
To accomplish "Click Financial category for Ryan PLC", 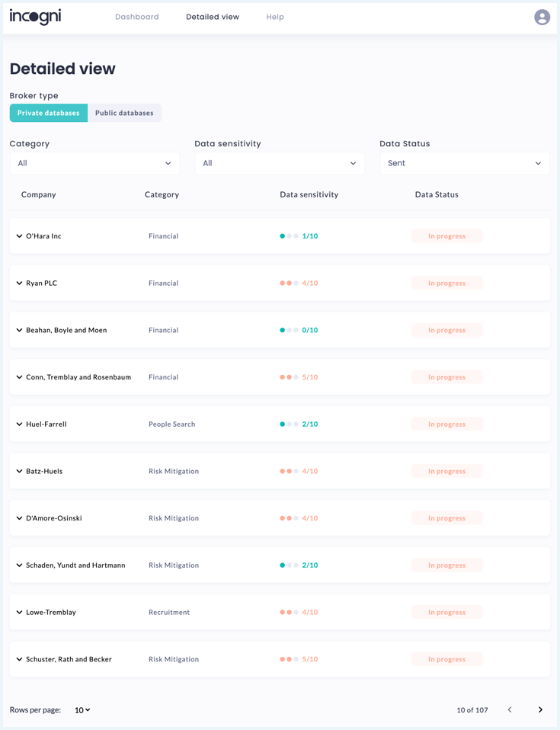I will click(163, 283).
